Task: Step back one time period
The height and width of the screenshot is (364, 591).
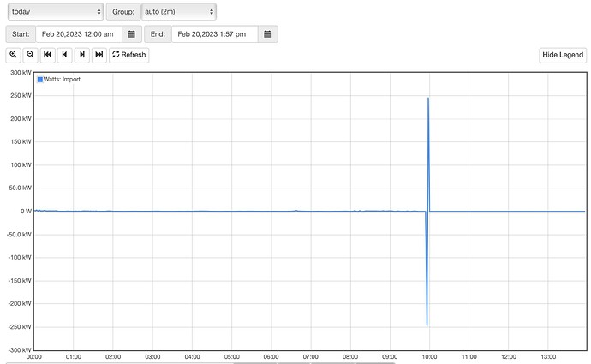Action: click(65, 55)
